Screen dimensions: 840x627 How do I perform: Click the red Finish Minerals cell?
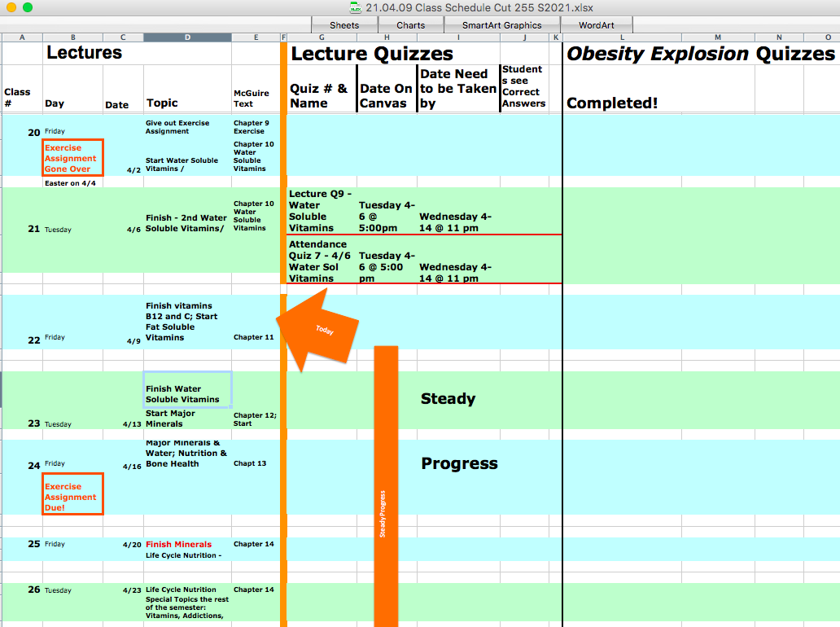tap(179, 544)
